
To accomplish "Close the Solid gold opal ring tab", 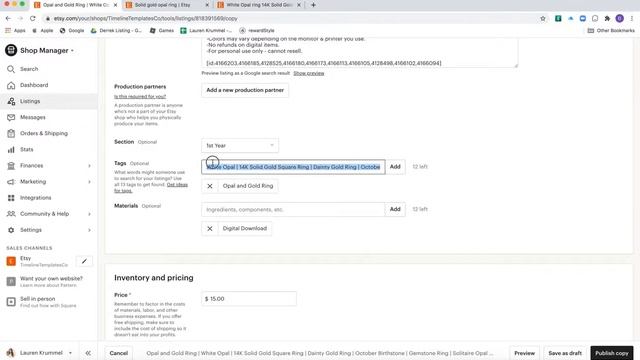I will coord(207,5).
